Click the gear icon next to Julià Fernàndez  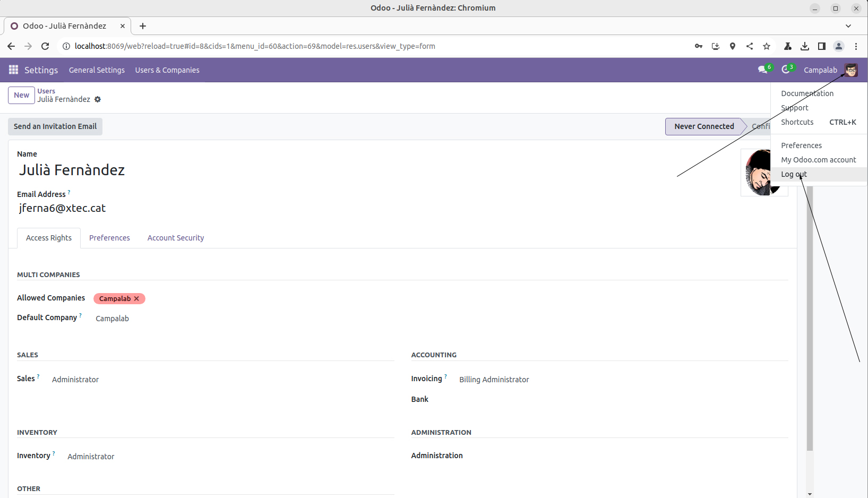tap(98, 99)
